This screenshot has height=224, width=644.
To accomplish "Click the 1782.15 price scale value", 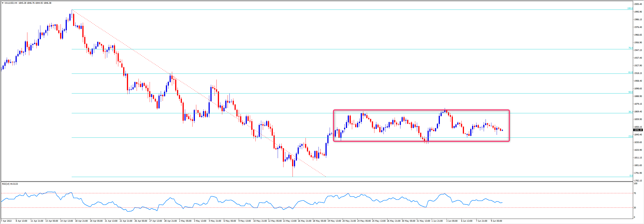I will tap(638, 181).
